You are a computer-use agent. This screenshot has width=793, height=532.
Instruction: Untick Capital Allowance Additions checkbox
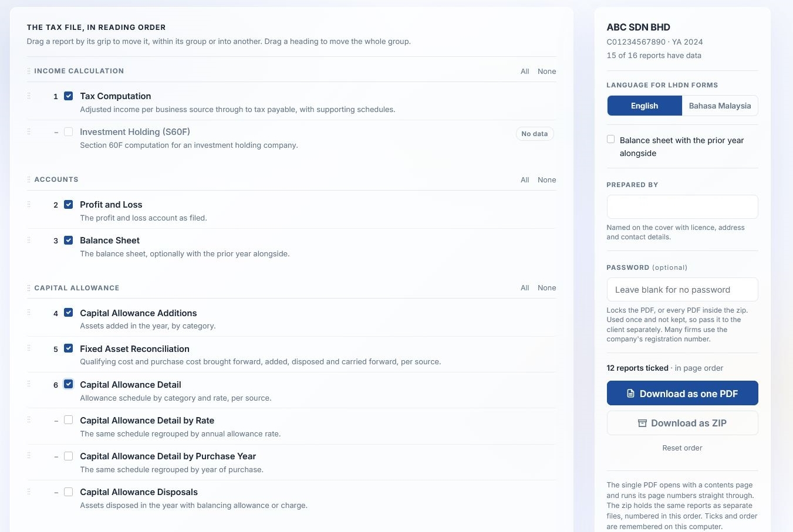point(69,313)
